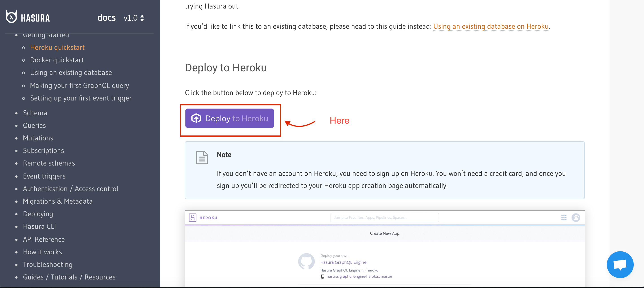Click the GitHub octocat repository icon
Screen dimensions: 644x288
[x=307, y=262]
